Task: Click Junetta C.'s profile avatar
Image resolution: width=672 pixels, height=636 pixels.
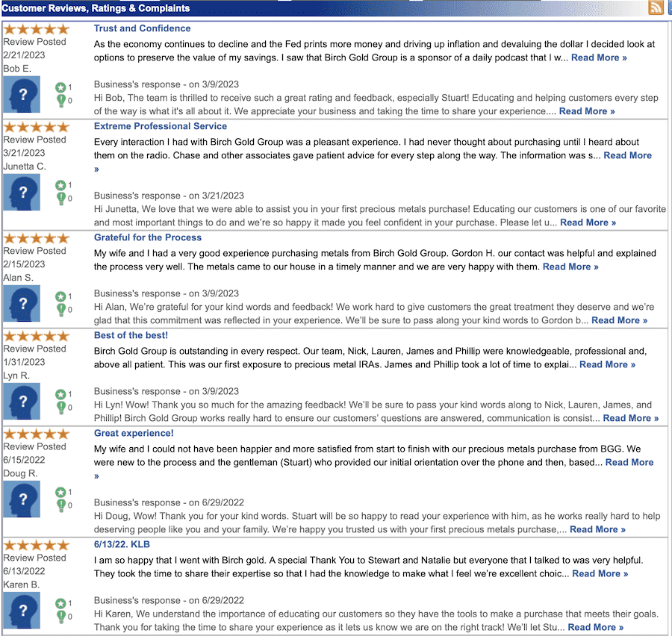Action: [x=22, y=192]
